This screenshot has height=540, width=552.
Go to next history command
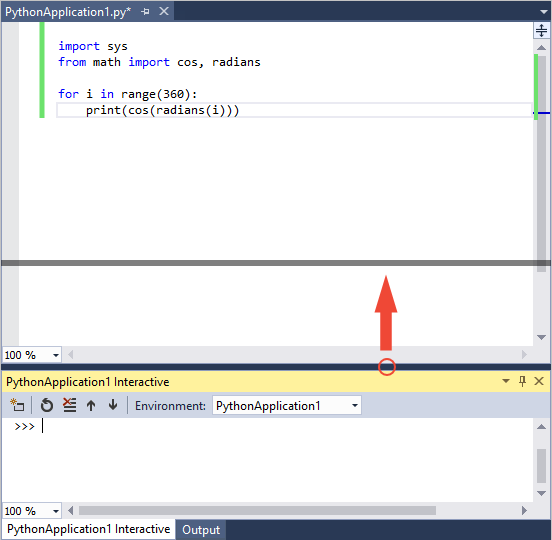(x=113, y=405)
